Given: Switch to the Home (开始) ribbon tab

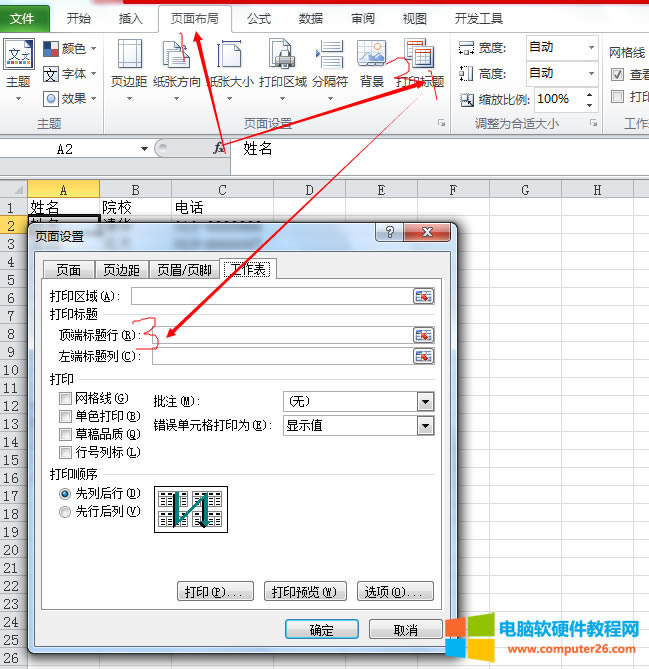Looking at the screenshot, I should pos(79,18).
